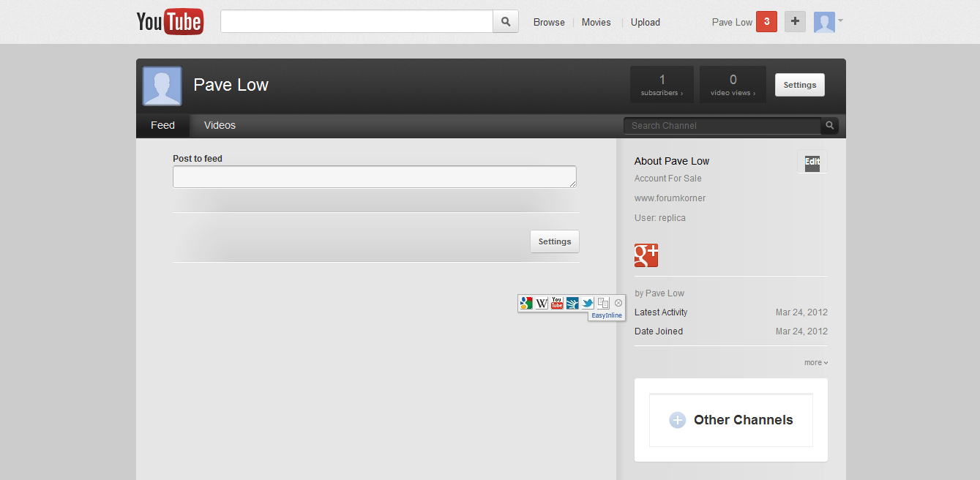Click the Other Channels heading
980x480 pixels.
[744, 420]
